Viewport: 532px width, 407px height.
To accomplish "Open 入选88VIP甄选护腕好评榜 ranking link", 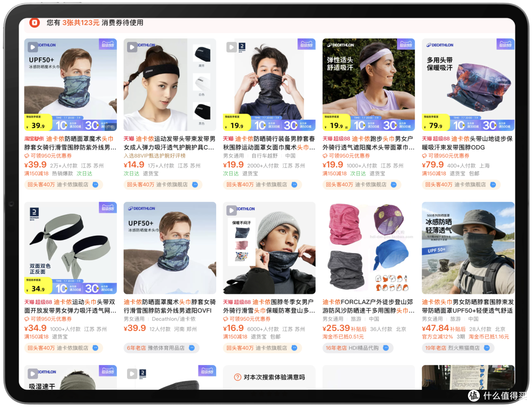I will point(154,156).
